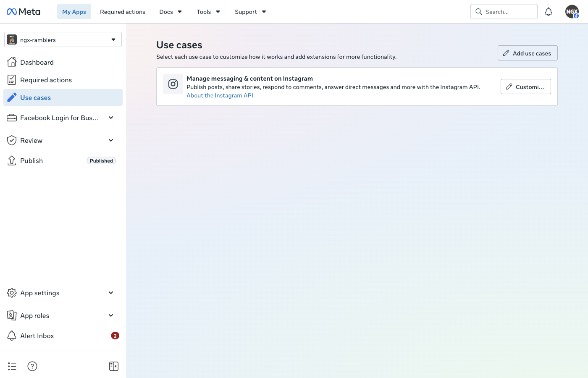Click the Add use cases button

[528, 53]
